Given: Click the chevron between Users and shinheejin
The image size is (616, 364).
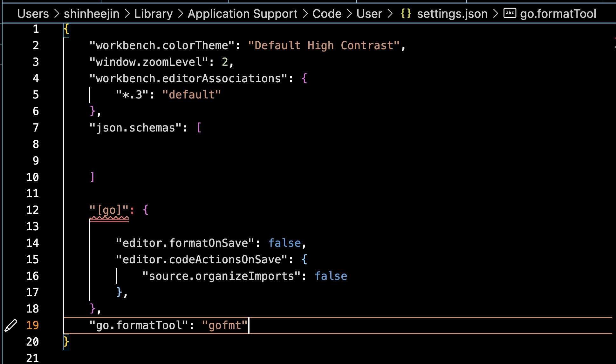Looking at the screenshot, I should (57, 14).
